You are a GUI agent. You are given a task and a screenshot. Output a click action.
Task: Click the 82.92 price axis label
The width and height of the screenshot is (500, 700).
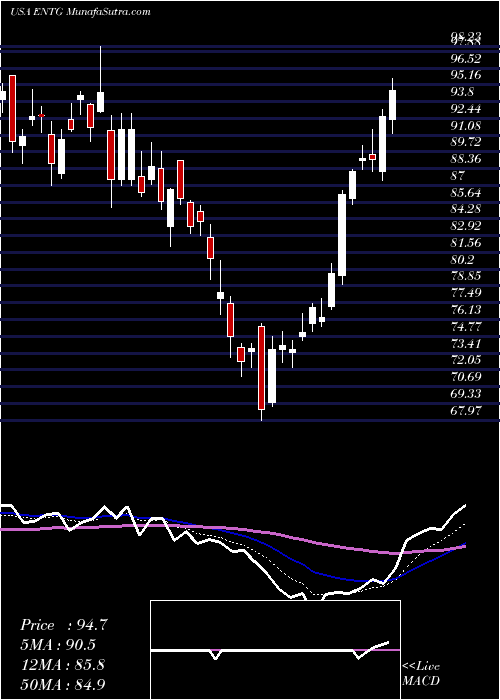click(x=467, y=226)
